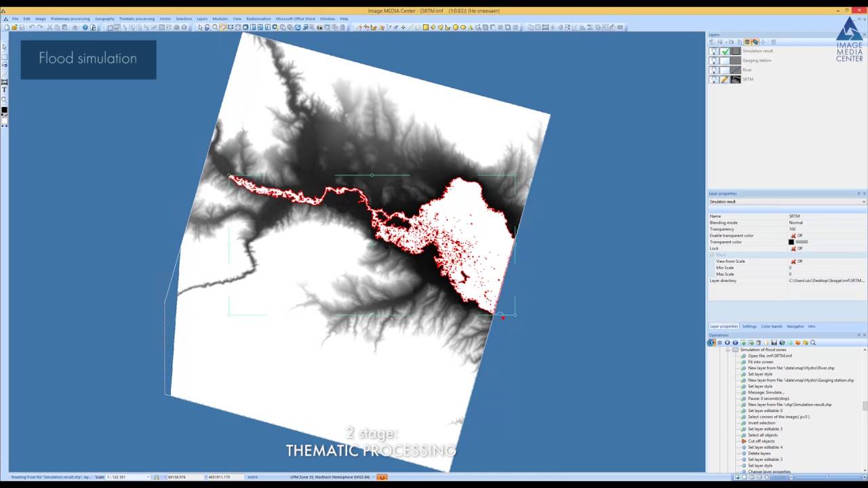Screen dimensions: 868x488
Task: Click the Open file folder icon
Action: (x=14, y=27)
